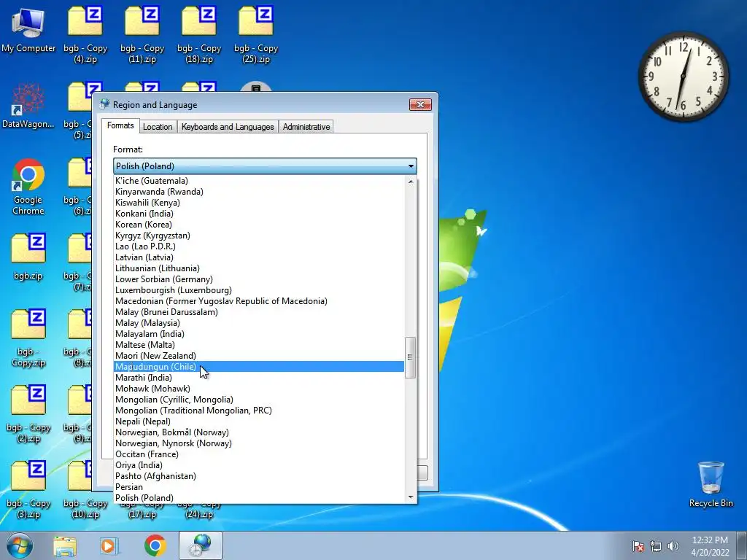747x560 pixels.
Task: Choose Malayalam (India) format
Action: (259, 334)
